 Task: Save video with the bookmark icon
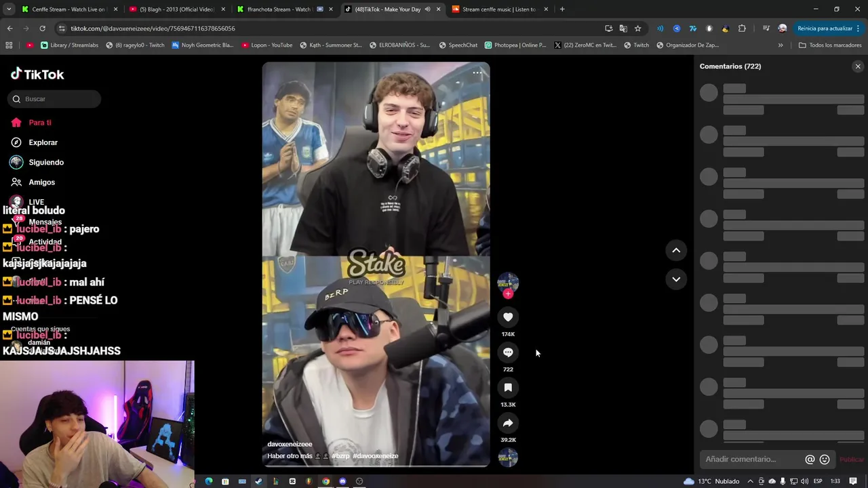click(508, 387)
